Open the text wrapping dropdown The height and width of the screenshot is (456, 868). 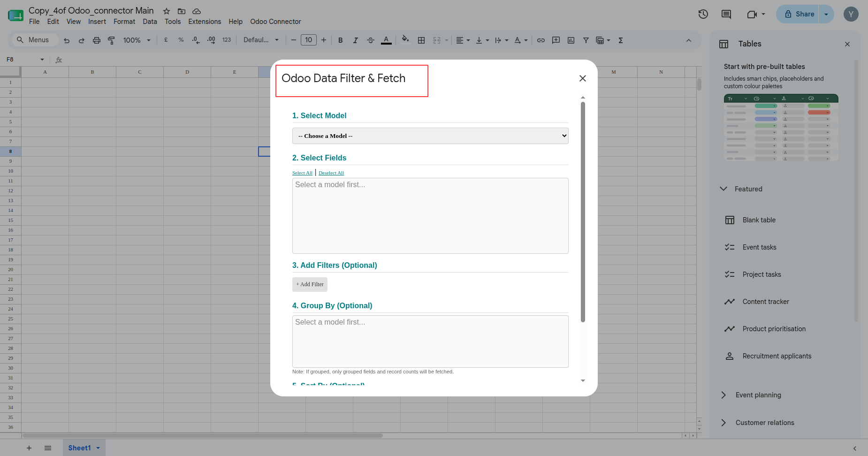502,40
